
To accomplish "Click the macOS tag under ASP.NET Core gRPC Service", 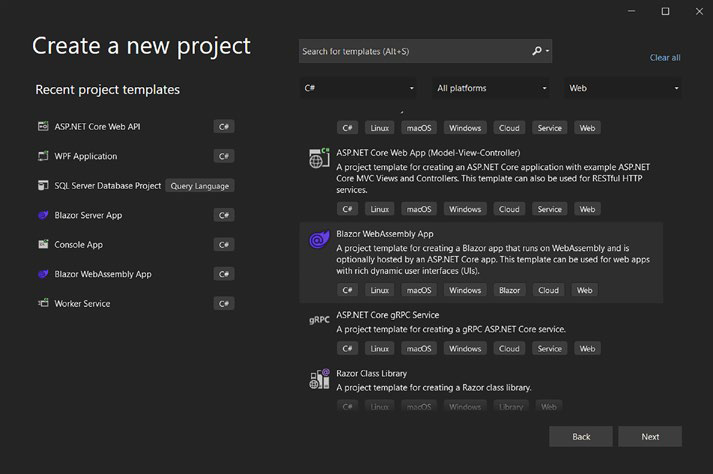I will 419,348.
